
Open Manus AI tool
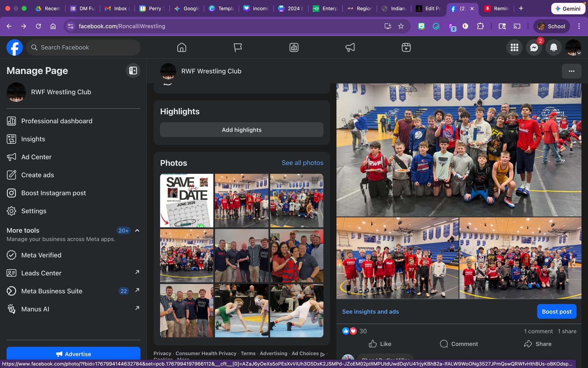click(73, 309)
